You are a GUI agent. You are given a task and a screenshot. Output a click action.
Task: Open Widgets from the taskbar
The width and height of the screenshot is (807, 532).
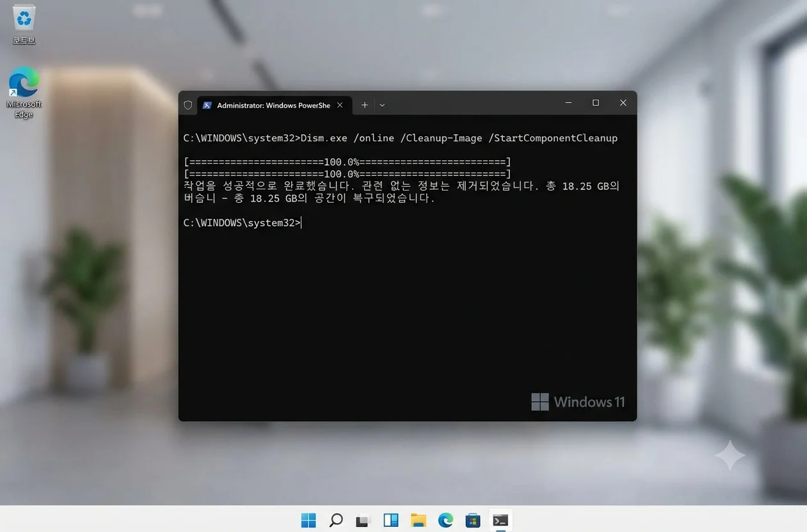tap(391, 520)
